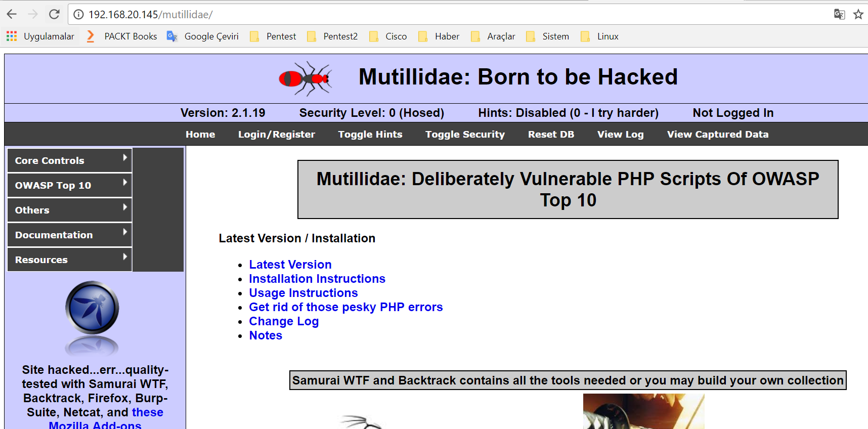Open the Linux bookmark folder
868x429 pixels.
600,36
